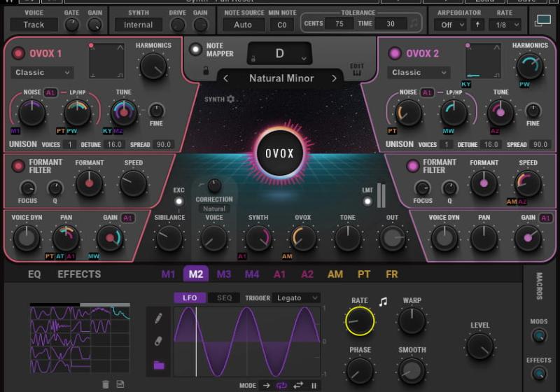This screenshot has height=392, width=560.
Task: Open the LFO shape folder icon
Action: click(x=158, y=365)
